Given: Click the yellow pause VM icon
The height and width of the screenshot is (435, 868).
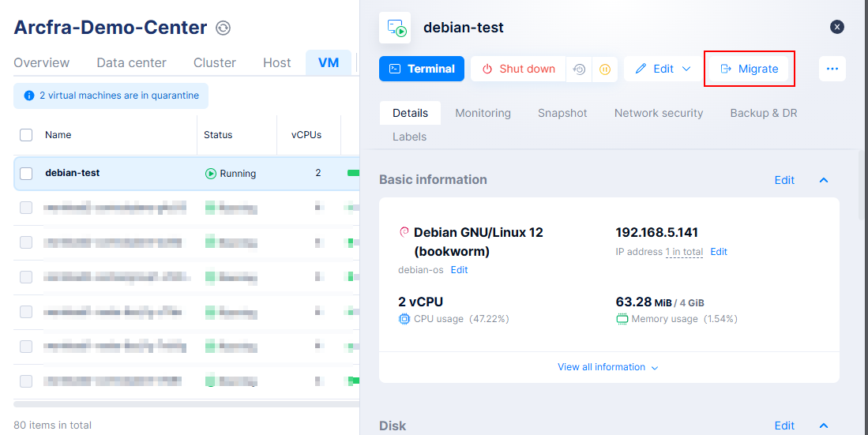Looking at the screenshot, I should (x=604, y=69).
